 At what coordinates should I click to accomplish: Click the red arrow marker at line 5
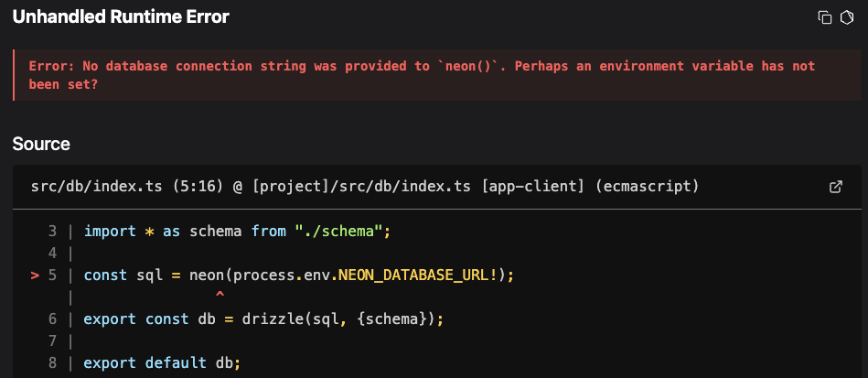36,275
